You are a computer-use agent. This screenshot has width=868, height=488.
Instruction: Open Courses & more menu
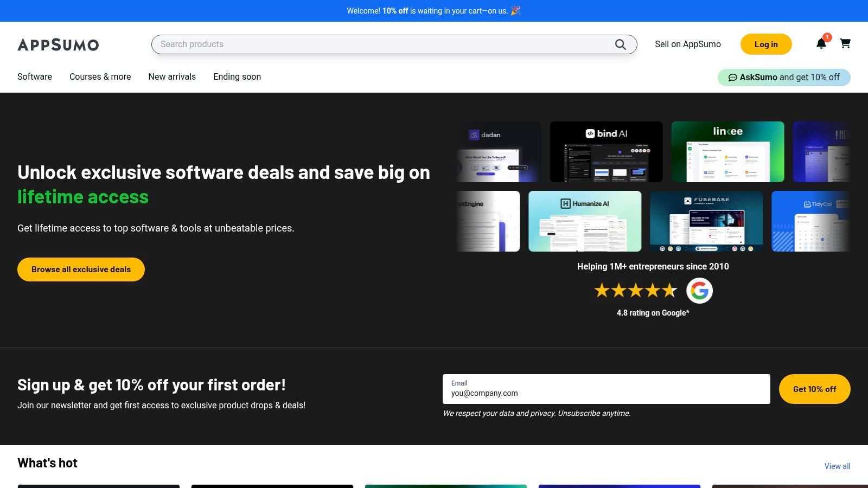(100, 76)
